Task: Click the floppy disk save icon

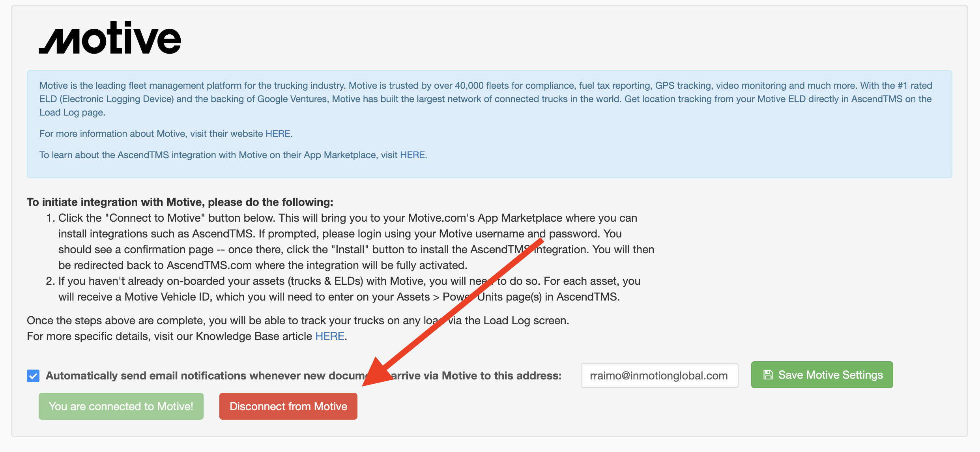Action: [x=768, y=375]
